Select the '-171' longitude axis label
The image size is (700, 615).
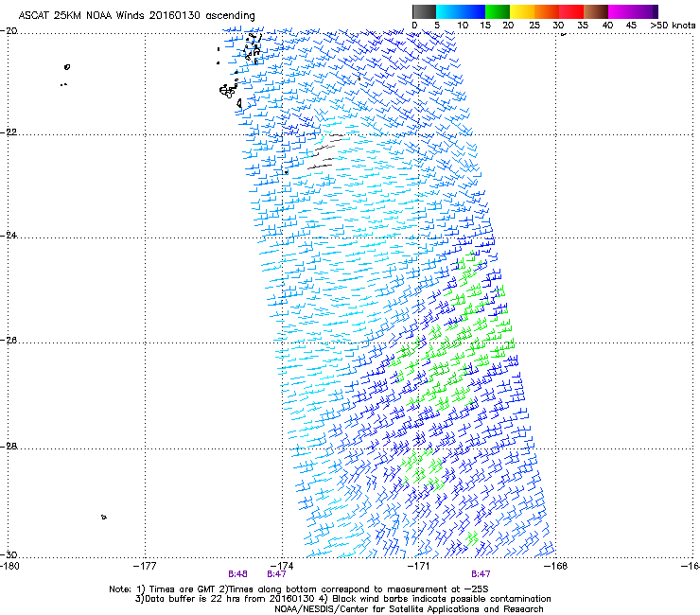419,566
